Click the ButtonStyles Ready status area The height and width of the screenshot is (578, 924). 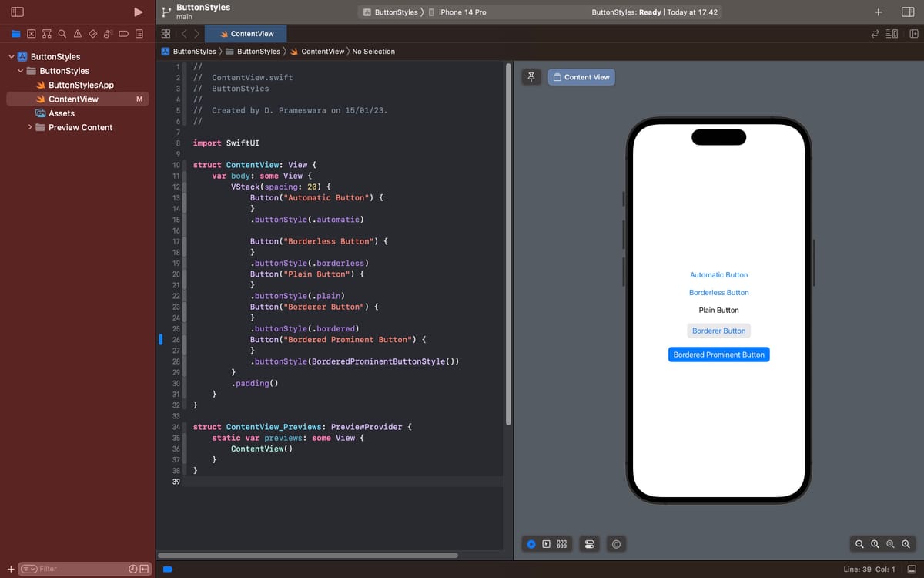(654, 12)
